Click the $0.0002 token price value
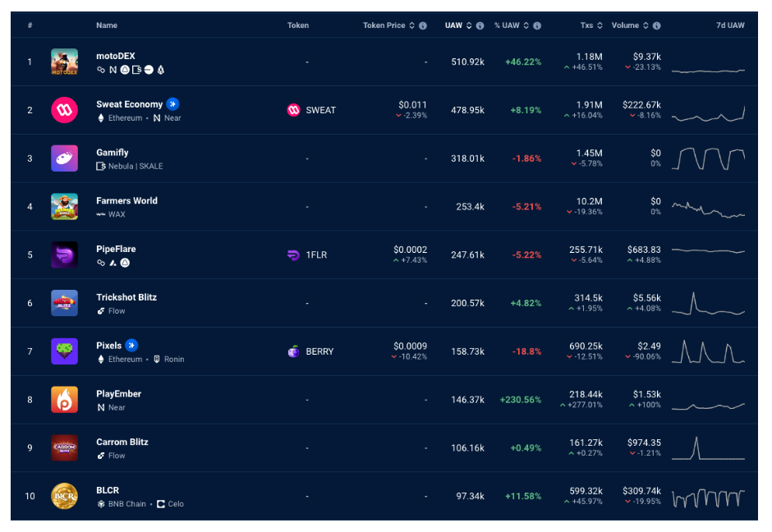The width and height of the screenshot is (772, 532). pos(410,250)
